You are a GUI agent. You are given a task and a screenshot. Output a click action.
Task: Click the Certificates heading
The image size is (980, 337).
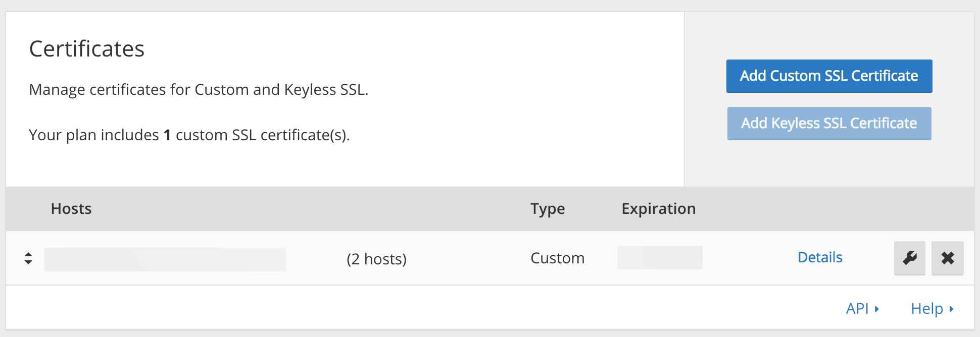click(x=87, y=49)
